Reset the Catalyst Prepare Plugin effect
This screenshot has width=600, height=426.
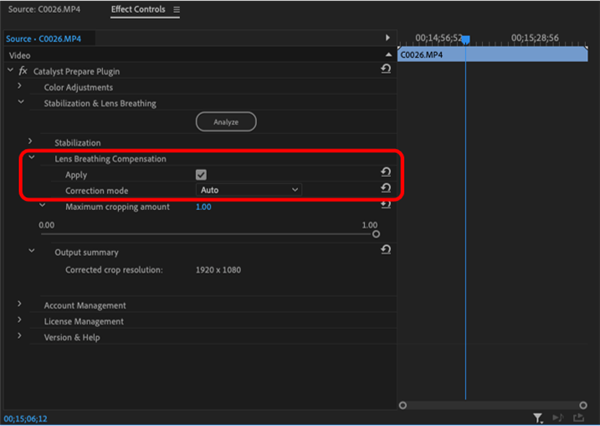coord(386,69)
